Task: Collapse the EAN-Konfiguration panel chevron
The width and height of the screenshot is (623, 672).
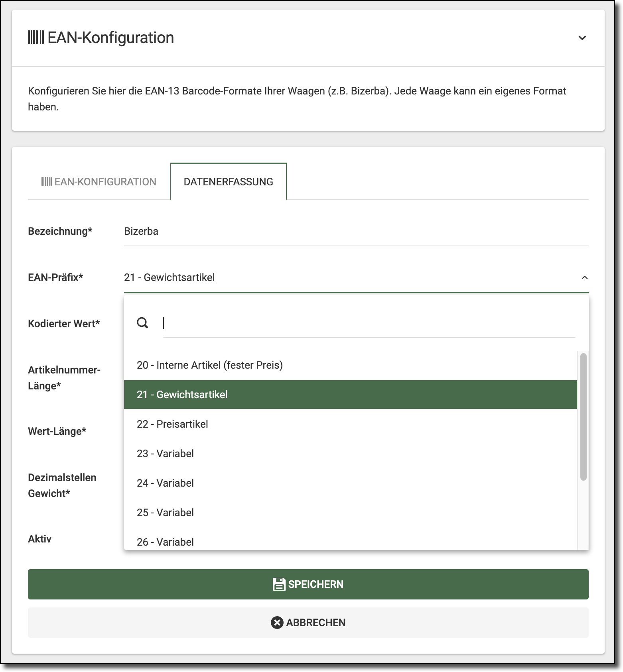Action: click(582, 38)
